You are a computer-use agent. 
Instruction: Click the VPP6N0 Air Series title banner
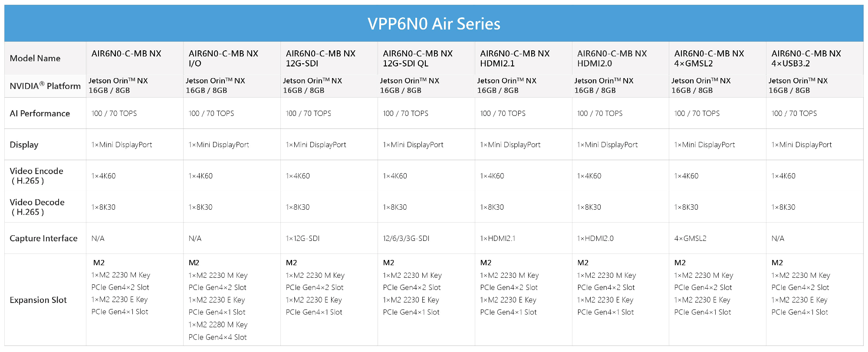(x=434, y=23)
